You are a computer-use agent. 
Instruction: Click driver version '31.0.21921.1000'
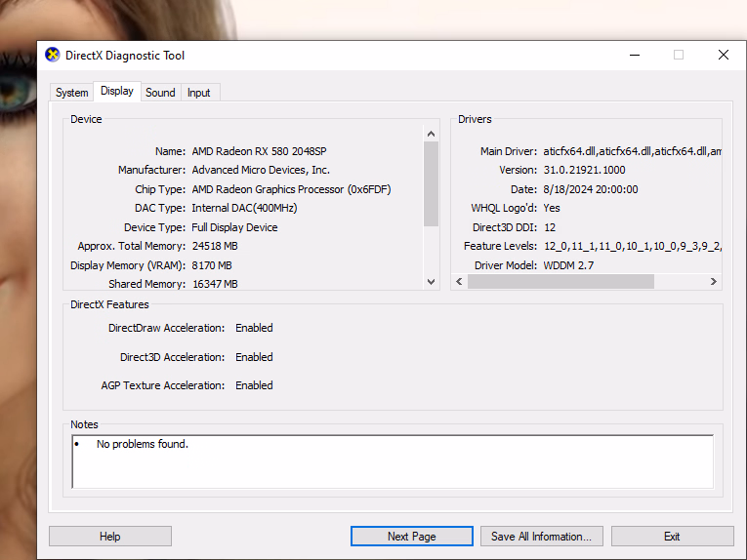[584, 170]
